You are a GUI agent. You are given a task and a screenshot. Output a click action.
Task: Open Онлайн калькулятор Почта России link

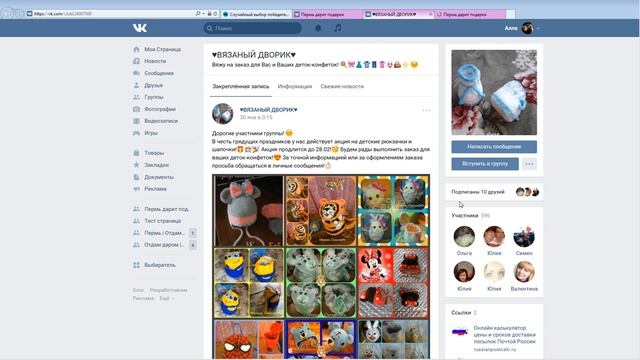click(x=504, y=335)
